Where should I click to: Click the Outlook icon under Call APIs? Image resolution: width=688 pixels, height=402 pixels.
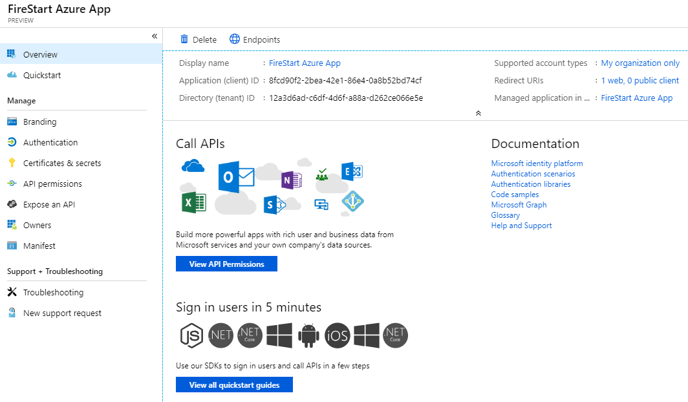coord(236,177)
